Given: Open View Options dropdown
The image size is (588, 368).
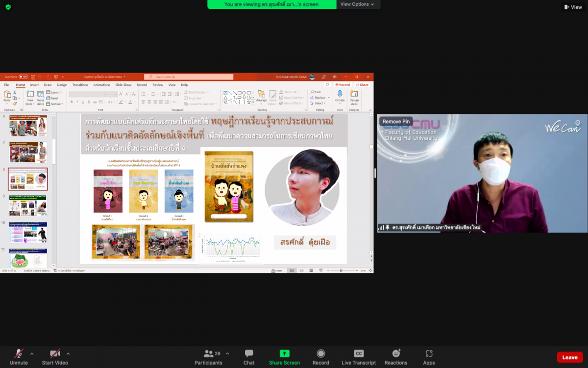Looking at the screenshot, I should point(357,4).
